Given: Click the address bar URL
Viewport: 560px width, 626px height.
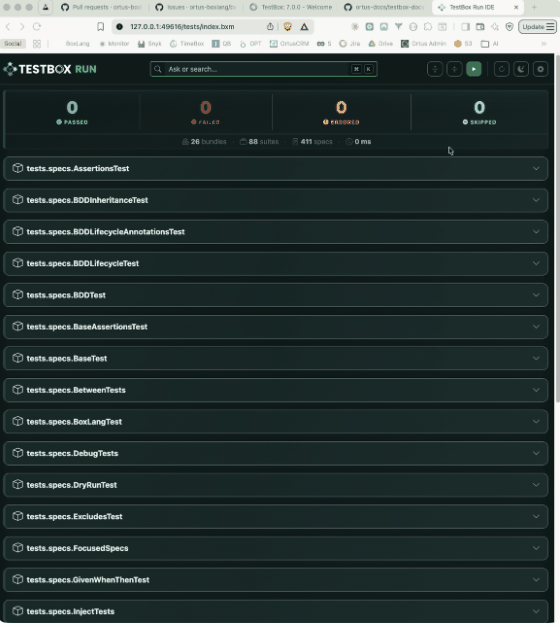Looking at the screenshot, I should tap(182, 27).
